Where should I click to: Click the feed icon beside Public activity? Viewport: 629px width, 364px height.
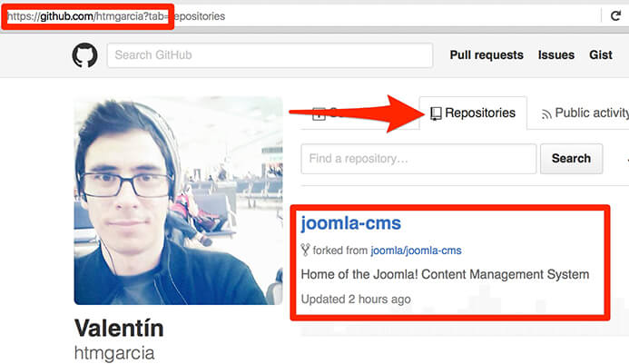pos(546,114)
